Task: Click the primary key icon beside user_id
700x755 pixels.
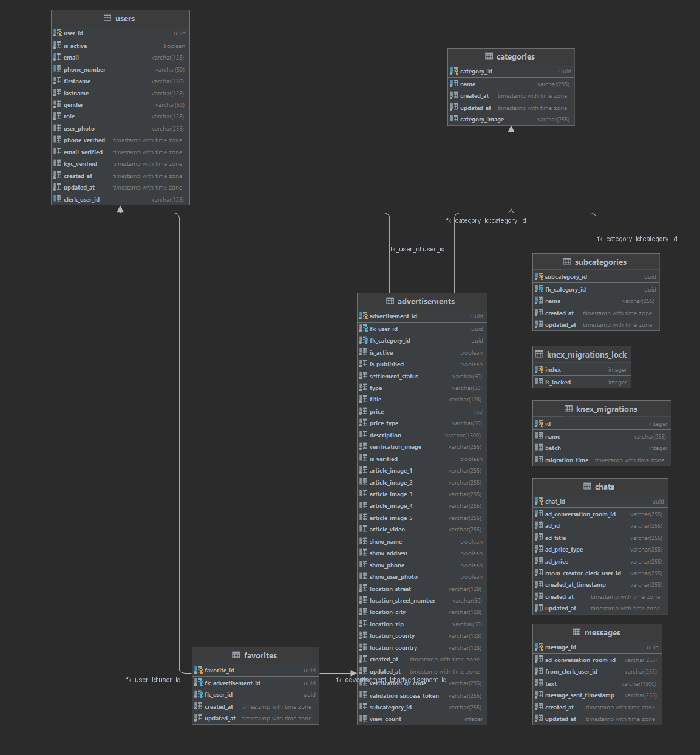Action: click(x=58, y=33)
